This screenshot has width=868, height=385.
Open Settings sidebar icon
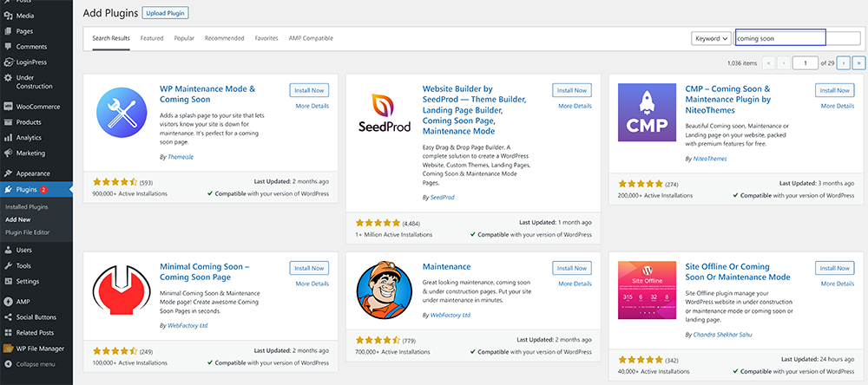(x=8, y=281)
